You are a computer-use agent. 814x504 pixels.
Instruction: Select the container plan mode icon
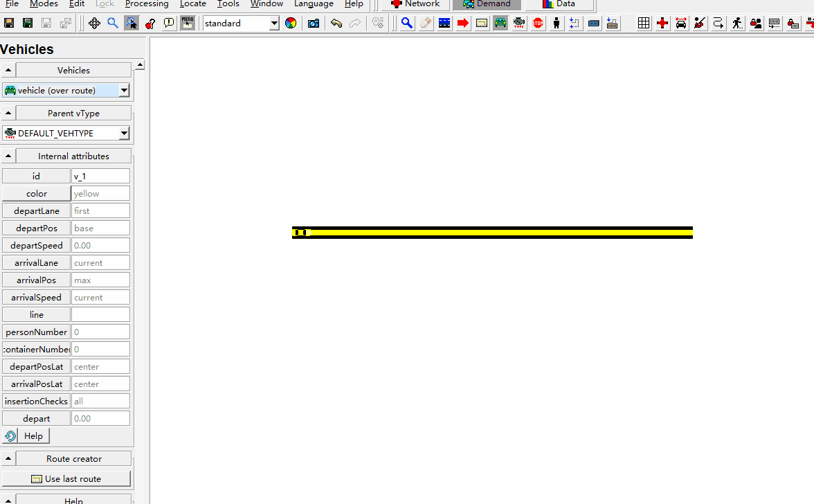(613, 24)
